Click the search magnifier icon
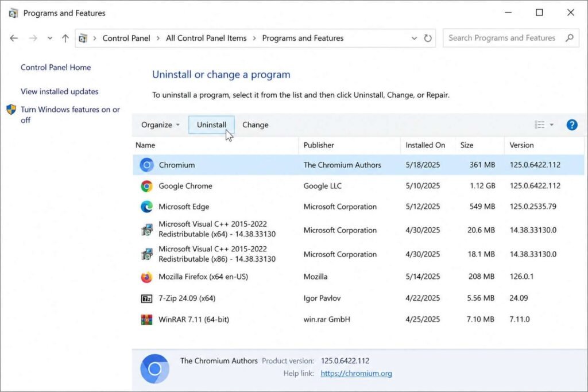The height and width of the screenshot is (392, 588). 570,38
